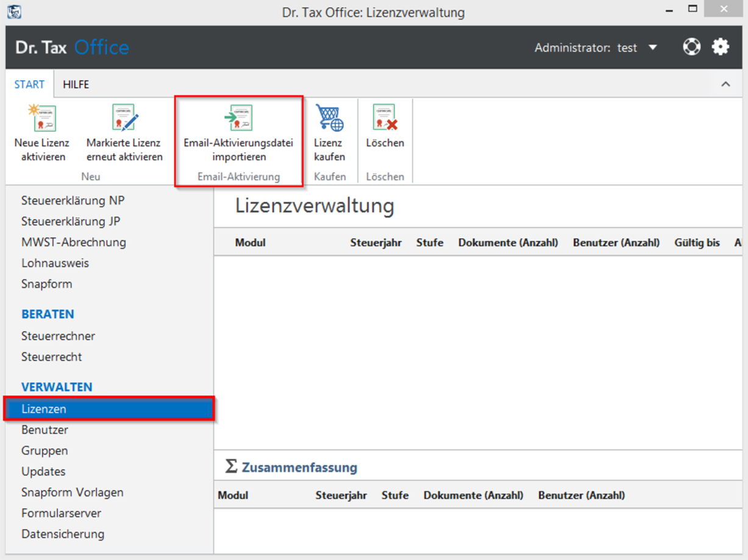
Task: Select Lizenzen under VERWALTEN
Action: 110,409
